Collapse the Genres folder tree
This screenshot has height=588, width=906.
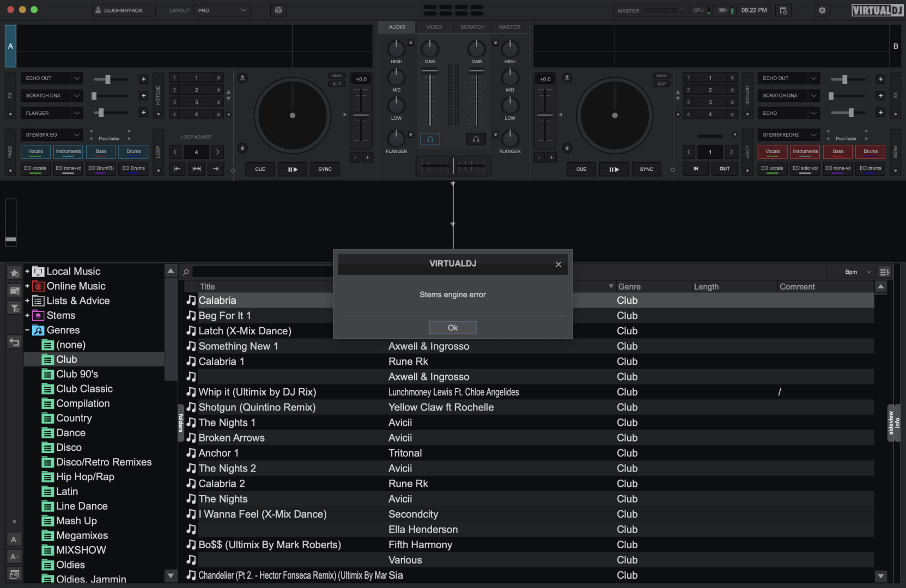click(26, 330)
